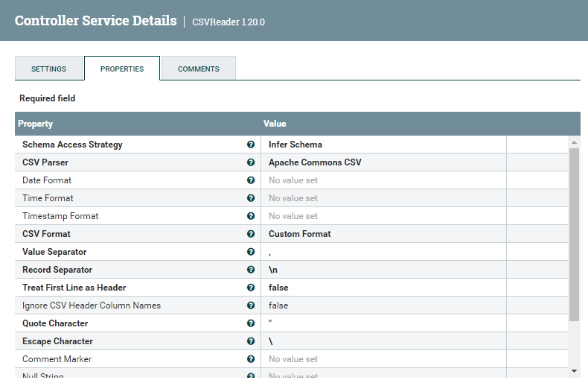Select the Properties tab
The height and width of the screenshot is (380, 588).
point(122,69)
